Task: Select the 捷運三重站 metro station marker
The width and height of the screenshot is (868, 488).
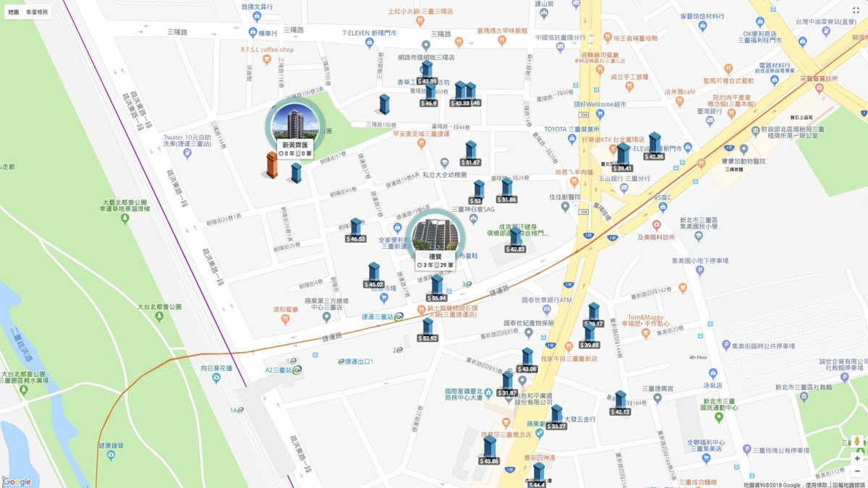Action: [x=398, y=316]
